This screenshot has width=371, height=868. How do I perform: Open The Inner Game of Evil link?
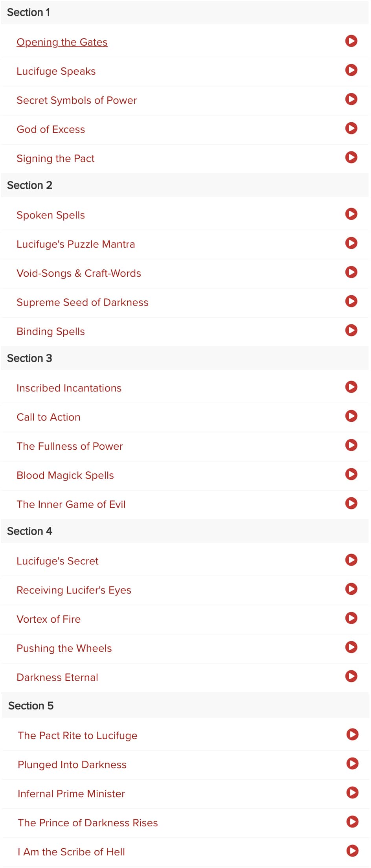[71, 504]
